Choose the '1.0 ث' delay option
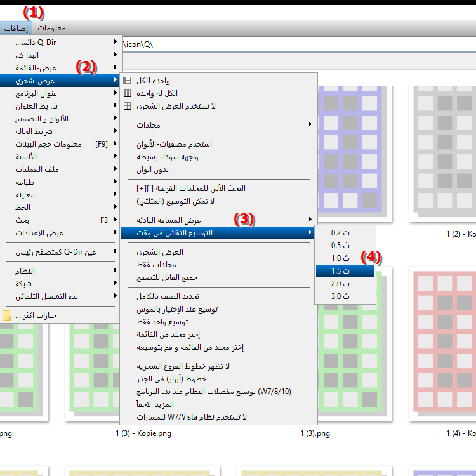476x476 pixels. coord(345,258)
